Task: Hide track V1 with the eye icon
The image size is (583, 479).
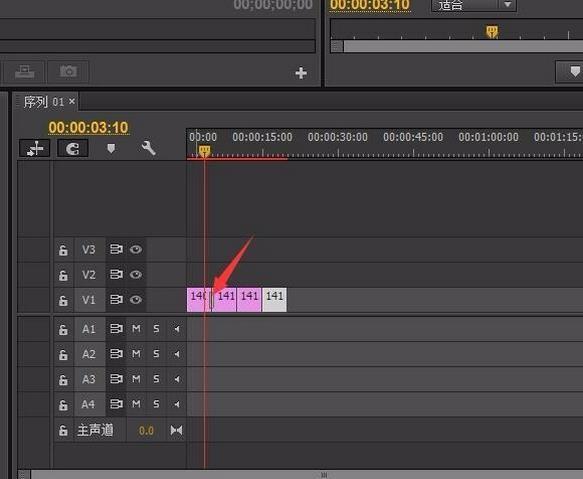Action: click(136, 299)
